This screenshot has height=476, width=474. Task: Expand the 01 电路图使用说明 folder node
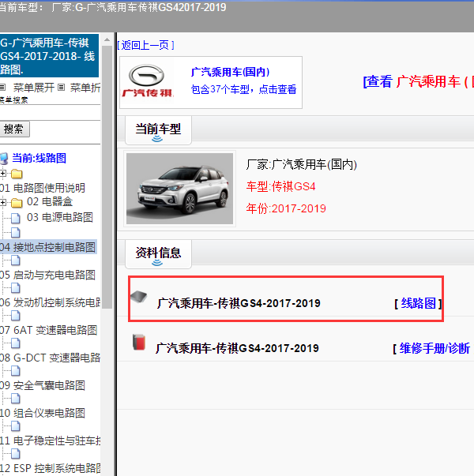click(x=2, y=174)
